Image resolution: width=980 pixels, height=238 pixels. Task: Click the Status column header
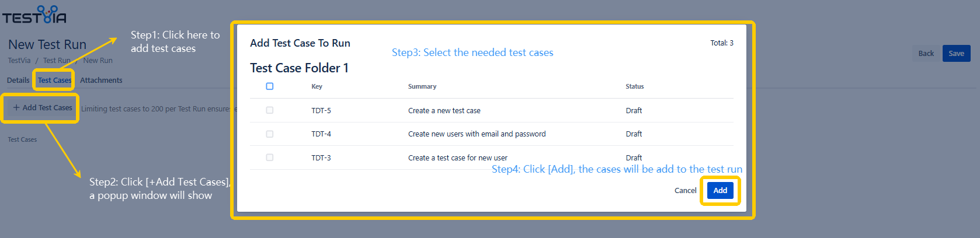(634, 87)
